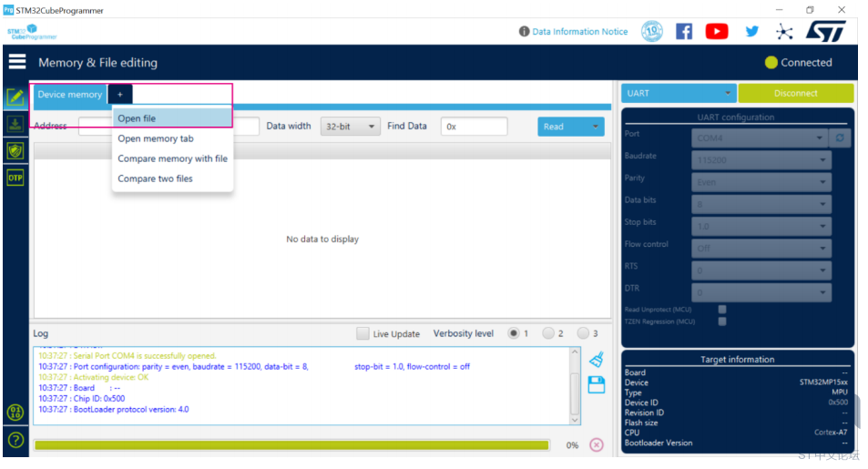Viewport: 868px width, 469px height.
Task: Expand the Read button dropdown arrow
Action: 595,127
